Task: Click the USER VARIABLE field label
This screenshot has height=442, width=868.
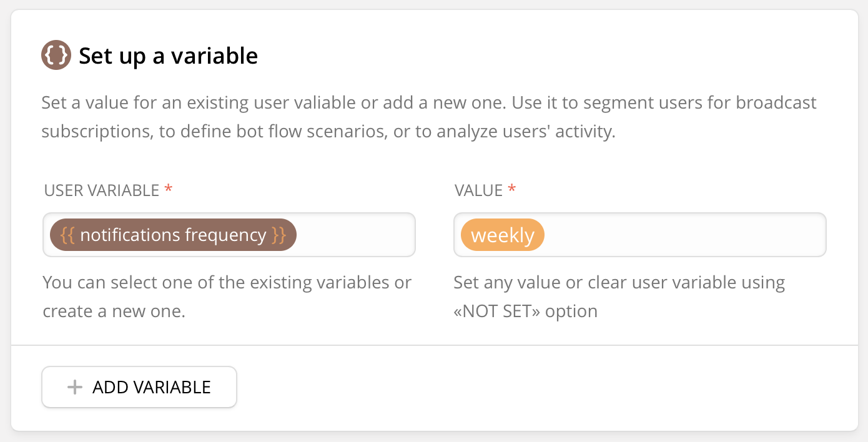Action: pyautogui.click(x=102, y=191)
